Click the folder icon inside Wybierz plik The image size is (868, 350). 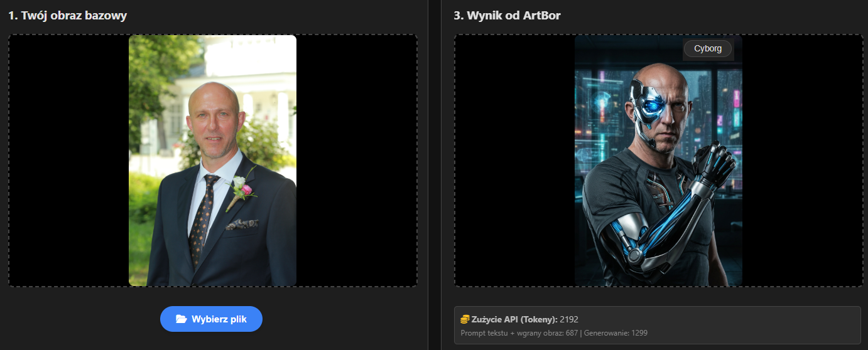coord(182,319)
